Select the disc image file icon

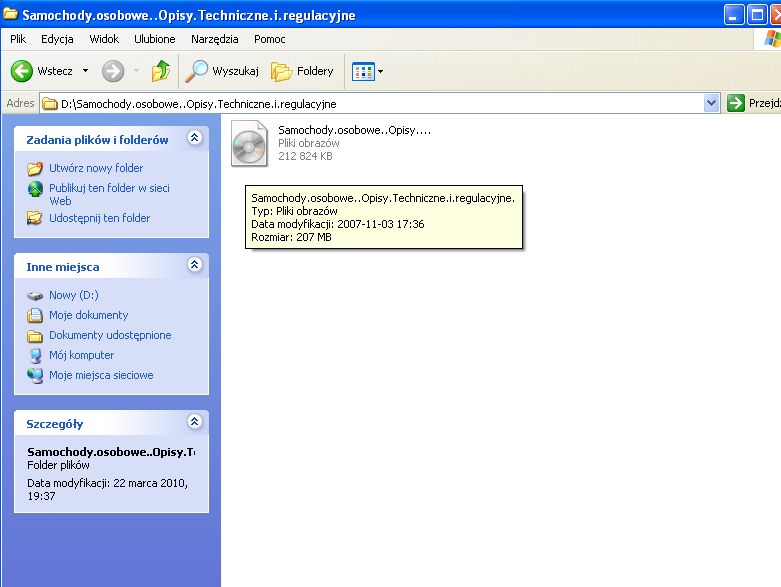click(x=250, y=143)
